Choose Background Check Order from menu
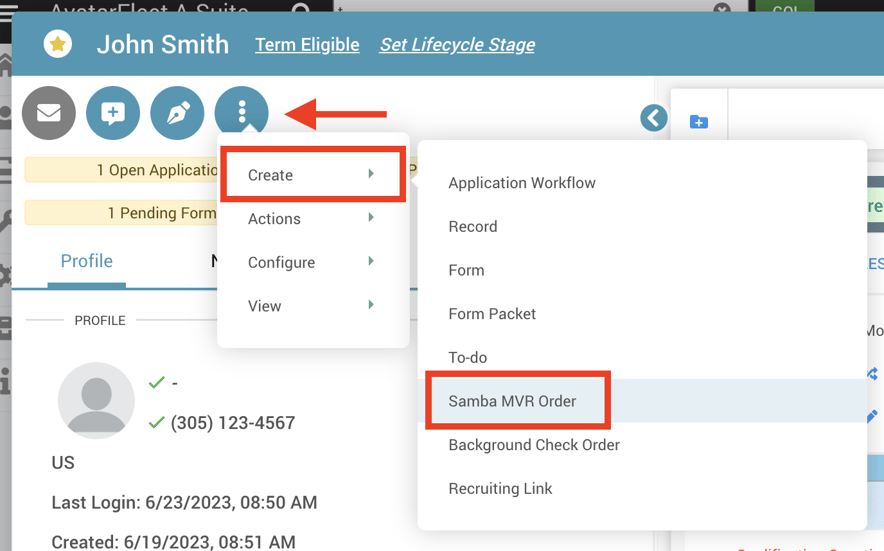This screenshot has width=884, height=551. coord(534,445)
